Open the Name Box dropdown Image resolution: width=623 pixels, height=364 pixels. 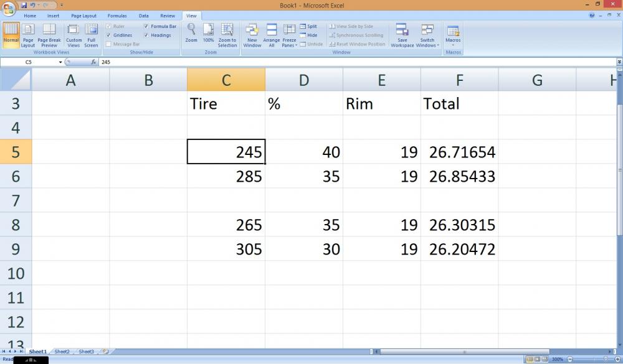click(60, 62)
